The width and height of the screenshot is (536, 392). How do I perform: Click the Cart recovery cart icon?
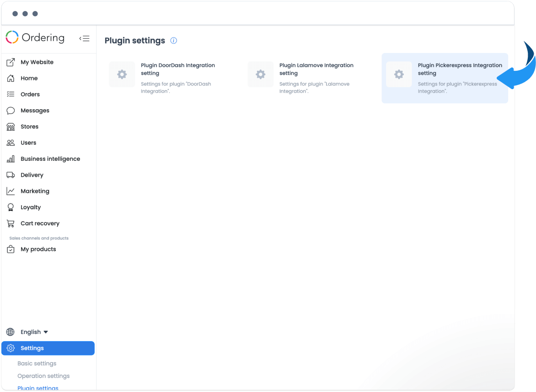coord(11,223)
